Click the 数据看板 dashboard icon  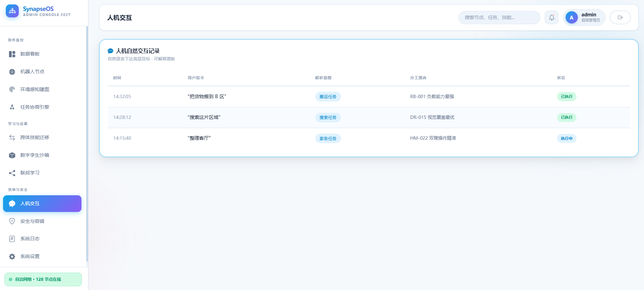12,54
